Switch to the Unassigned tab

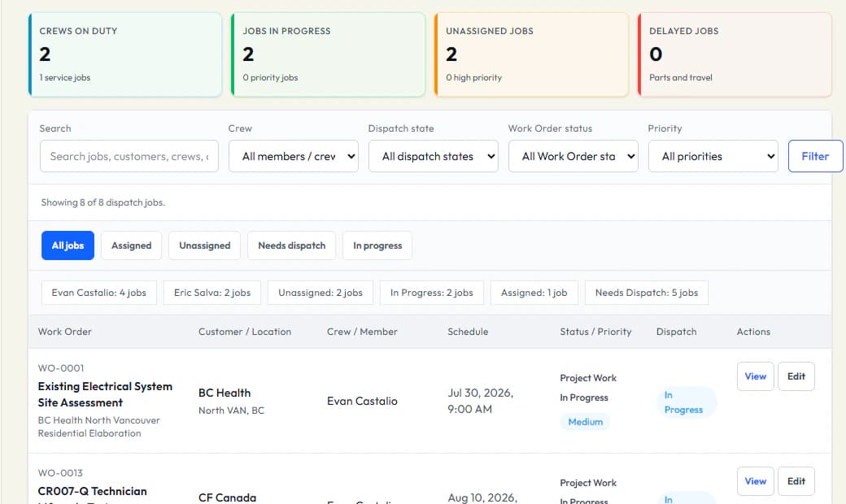coord(204,245)
